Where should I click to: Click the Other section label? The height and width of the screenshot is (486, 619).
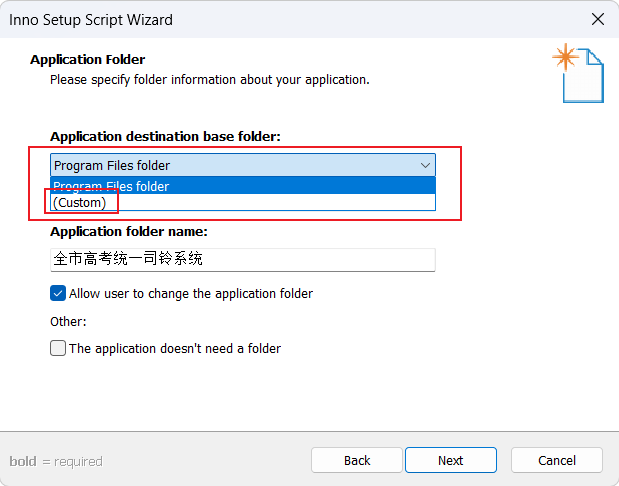tap(68, 321)
